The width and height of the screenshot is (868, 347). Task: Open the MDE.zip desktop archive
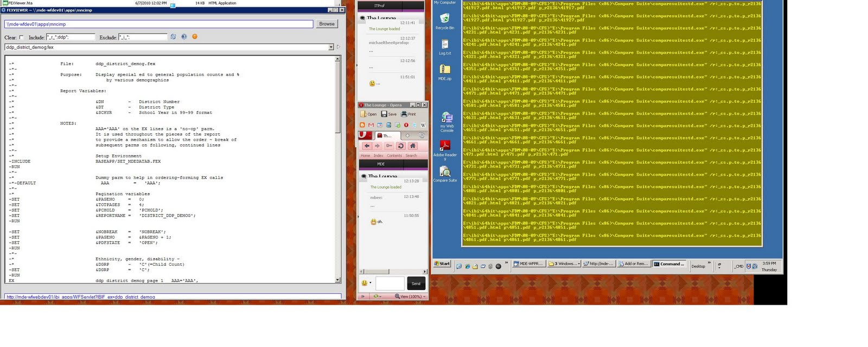[x=445, y=72]
